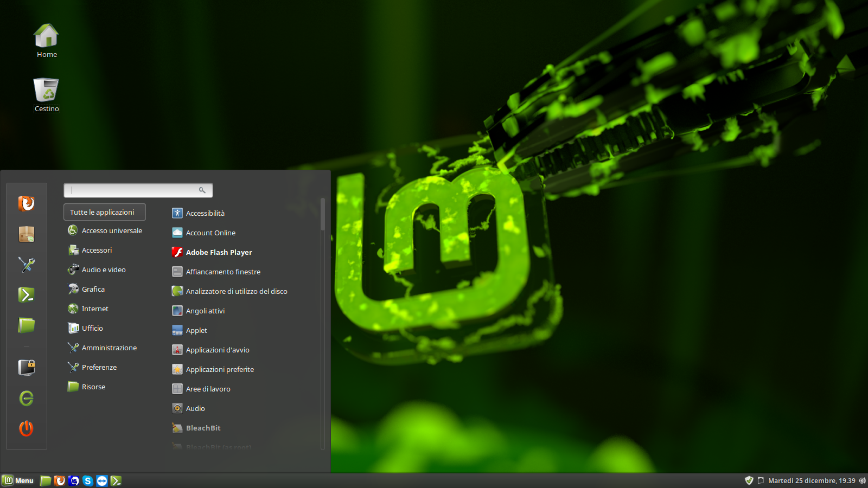This screenshot has width=868, height=488.
Task: Open the Home desktop icon
Action: [47, 41]
